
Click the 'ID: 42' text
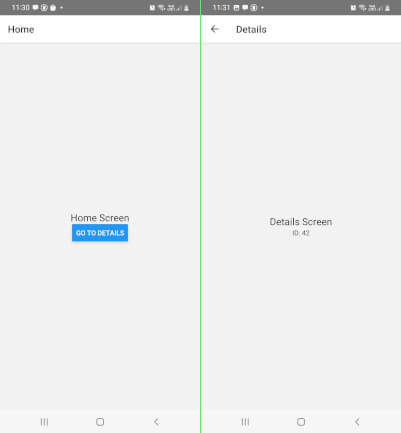pyautogui.click(x=301, y=233)
